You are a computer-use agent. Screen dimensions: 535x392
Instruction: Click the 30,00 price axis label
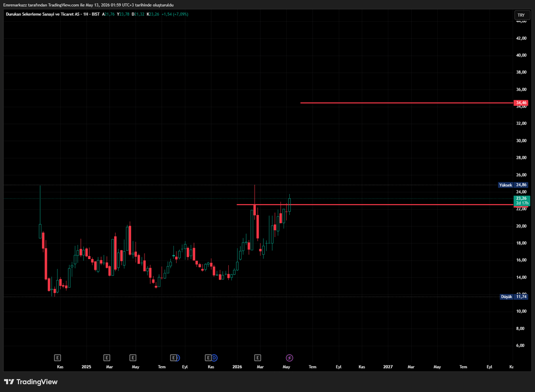(521, 140)
